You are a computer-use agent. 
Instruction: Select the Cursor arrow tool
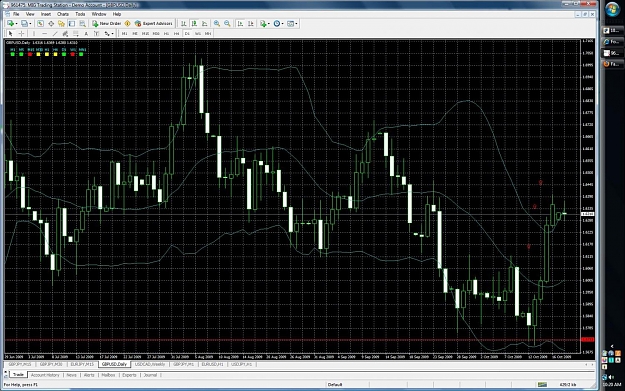click(11, 33)
